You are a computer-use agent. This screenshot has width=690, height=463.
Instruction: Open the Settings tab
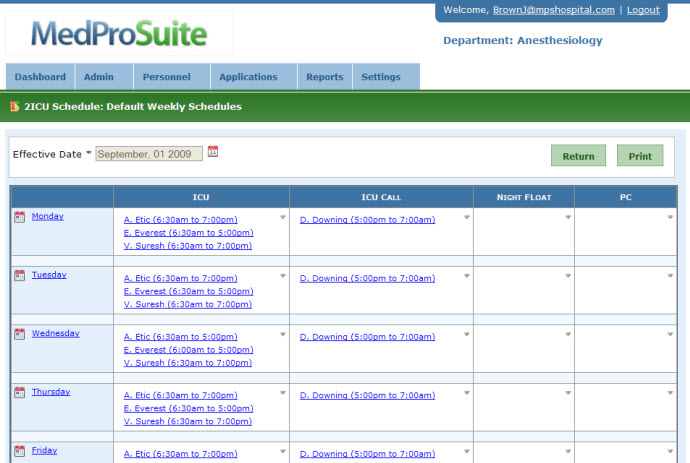pyautogui.click(x=386, y=77)
